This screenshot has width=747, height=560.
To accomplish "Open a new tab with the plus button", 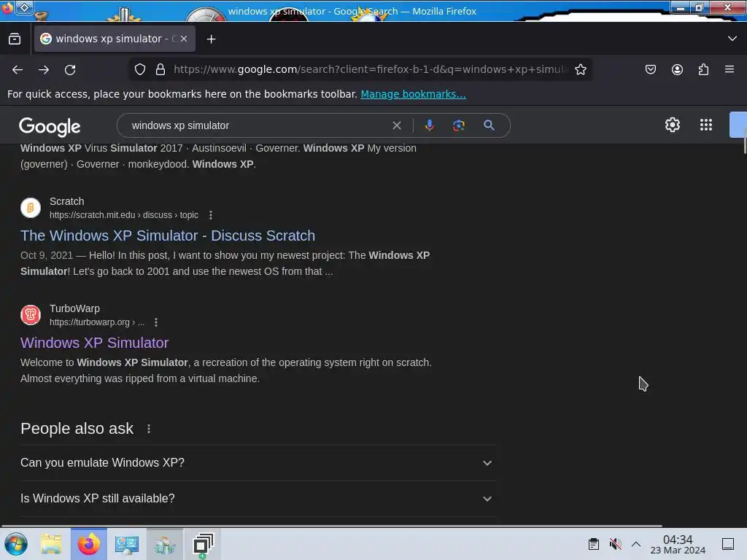I will point(211,39).
